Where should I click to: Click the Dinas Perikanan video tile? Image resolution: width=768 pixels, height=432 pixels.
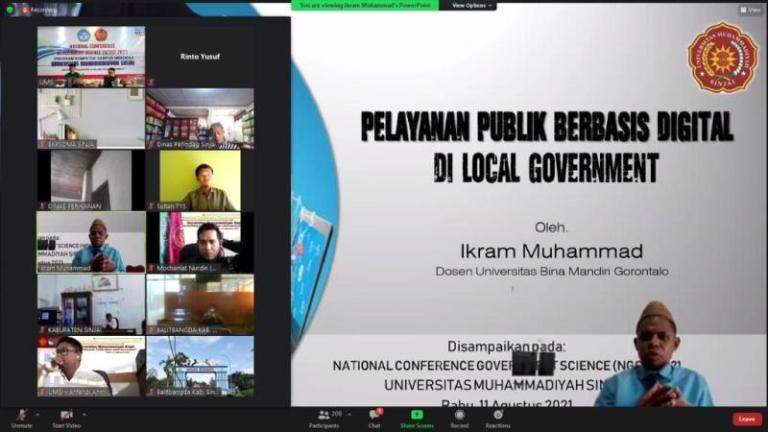[91, 180]
